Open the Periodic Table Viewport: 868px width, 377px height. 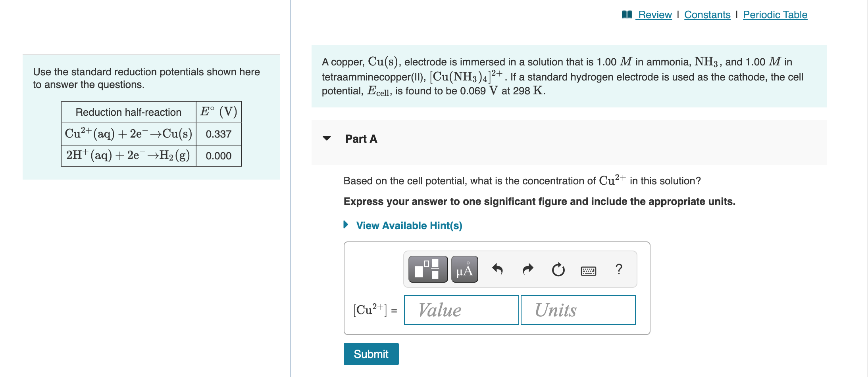pyautogui.click(x=775, y=14)
